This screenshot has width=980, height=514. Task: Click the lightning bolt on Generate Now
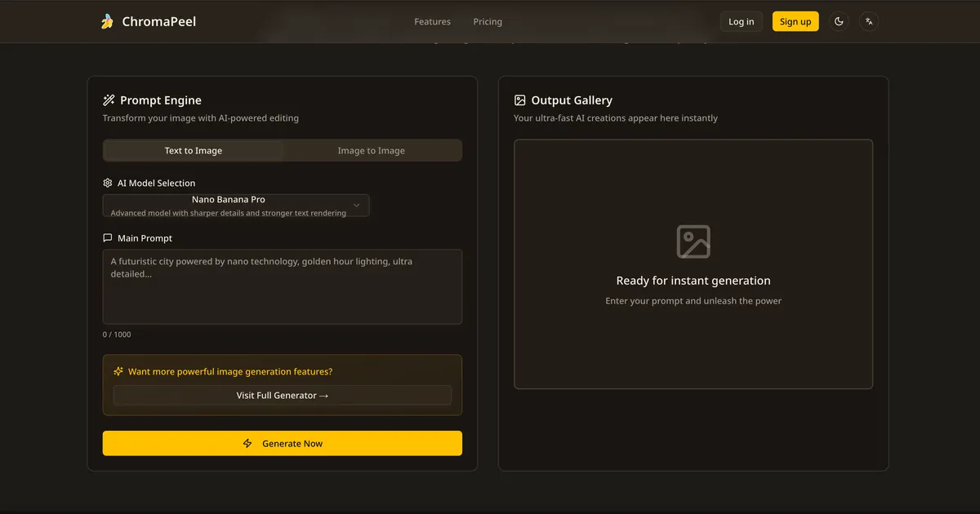click(x=247, y=444)
